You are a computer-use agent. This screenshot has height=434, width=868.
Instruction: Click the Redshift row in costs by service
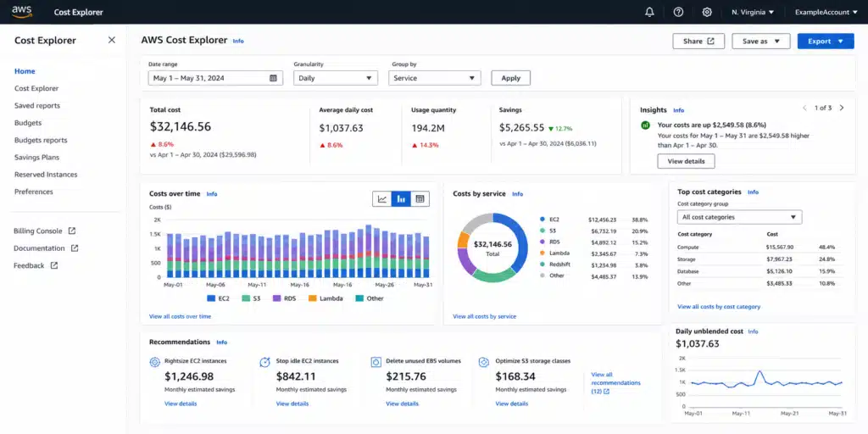(593, 264)
